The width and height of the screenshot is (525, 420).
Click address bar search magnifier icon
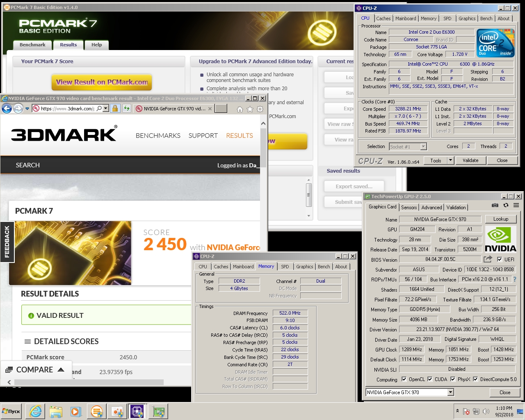[99, 109]
